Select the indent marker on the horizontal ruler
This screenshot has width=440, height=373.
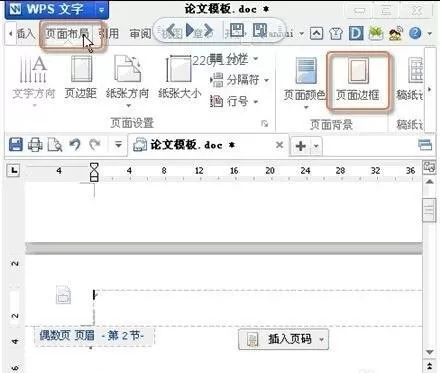coord(94,172)
